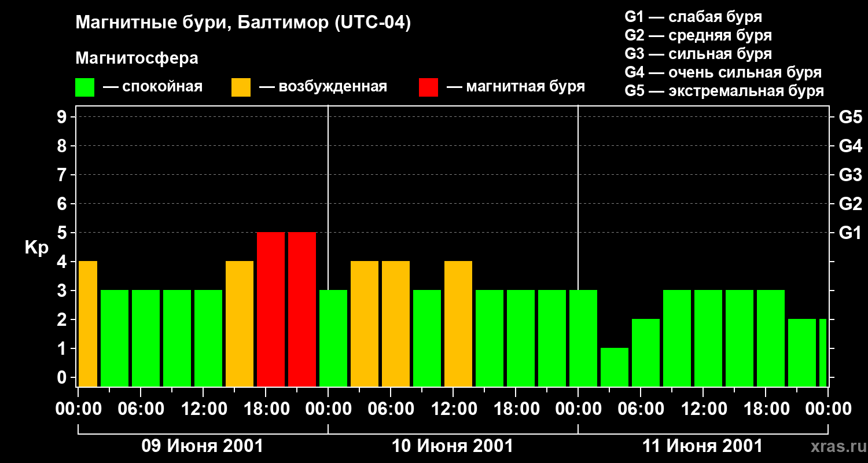The height and width of the screenshot is (463, 868).
Task: Click the second red Kp 5 storm bar
Action: 302,309
